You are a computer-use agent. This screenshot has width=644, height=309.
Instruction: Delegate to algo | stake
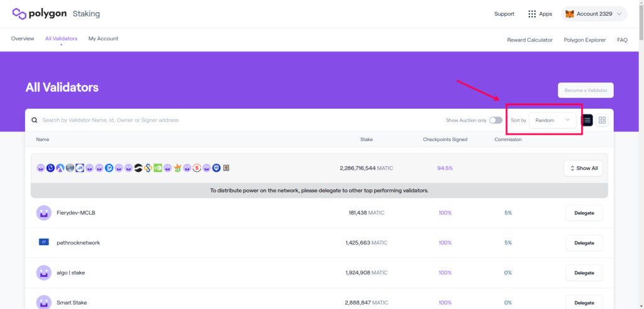point(584,273)
